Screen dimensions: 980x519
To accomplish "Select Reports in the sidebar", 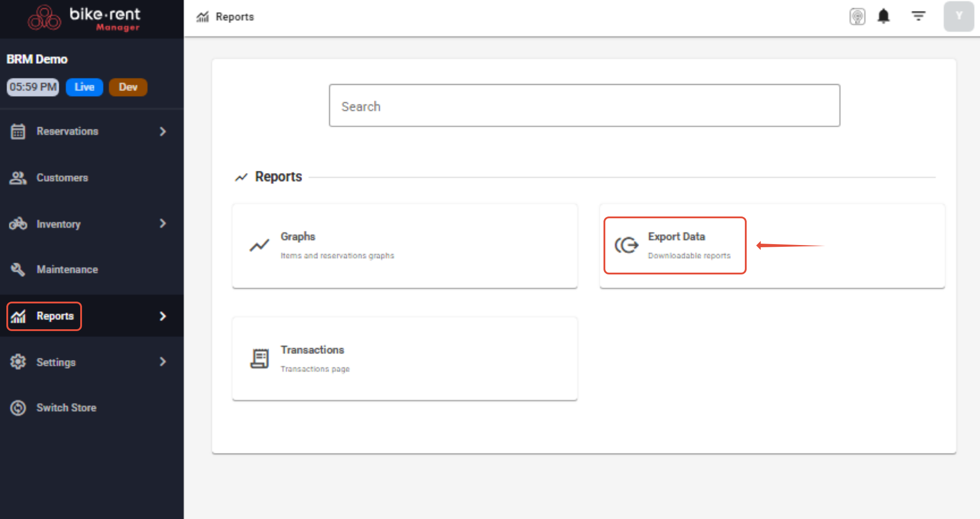I will (54, 316).
